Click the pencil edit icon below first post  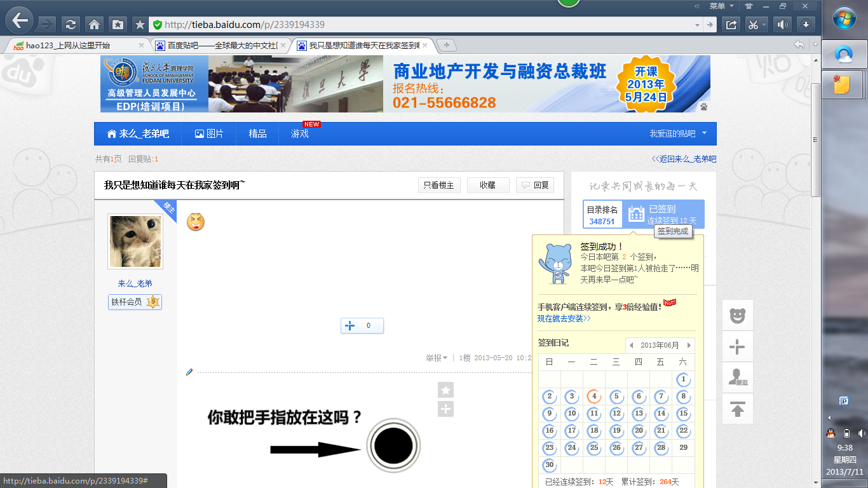pyautogui.click(x=189, y=372)
